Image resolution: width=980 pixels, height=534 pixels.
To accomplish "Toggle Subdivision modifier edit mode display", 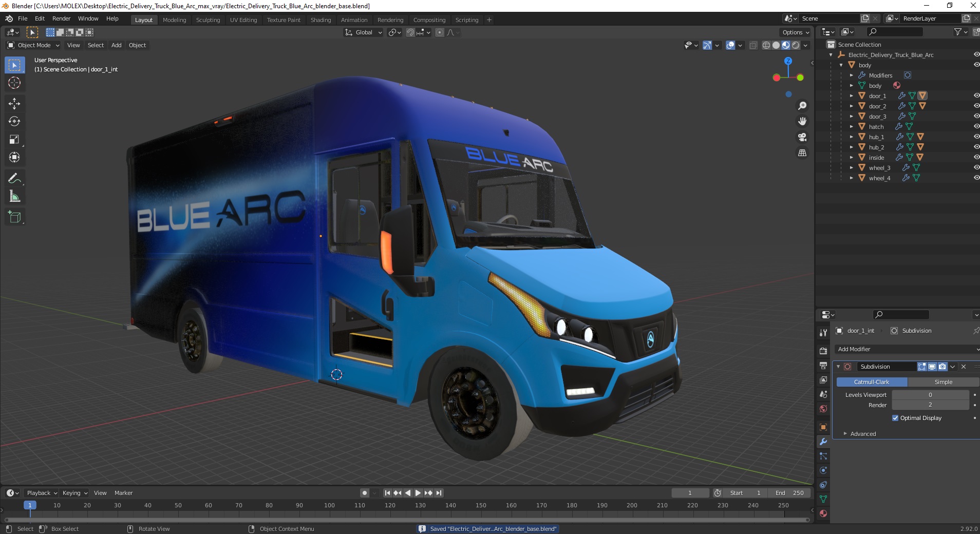I will (x=922, y=367).
